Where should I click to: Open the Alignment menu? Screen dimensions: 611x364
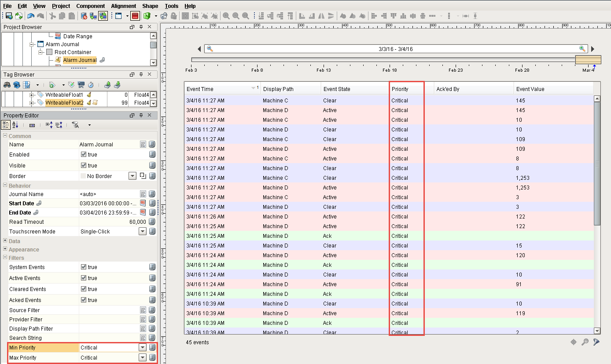123,6
